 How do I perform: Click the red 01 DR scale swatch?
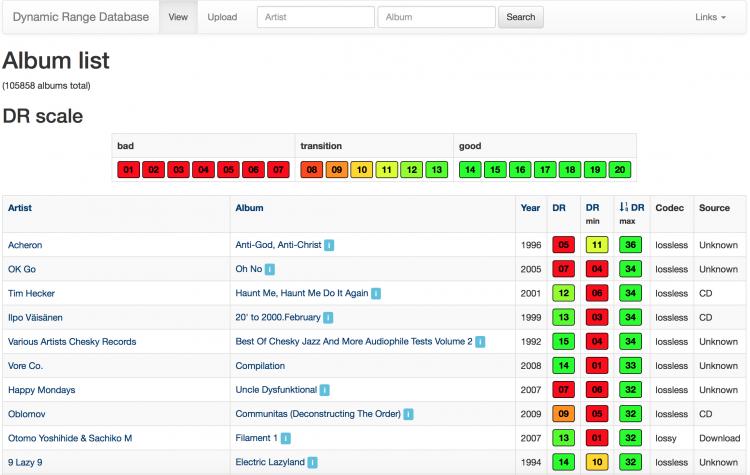pyautogui.click(x=128, y=170)
